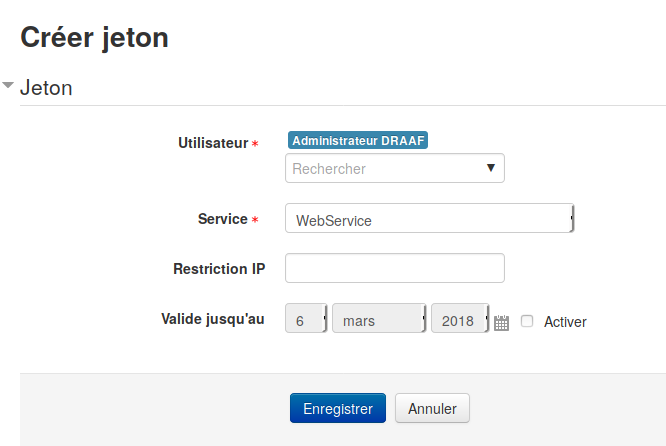Open the month dropdown showing mars
Viewport: 666px width, 446px height.
click(379, 318)
